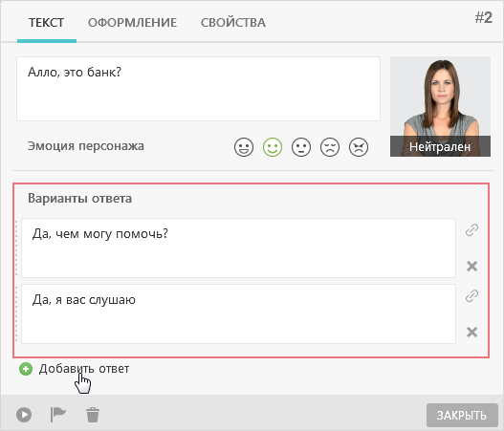
Task: Click link icon for second answer
Action: tap(471, 296)
